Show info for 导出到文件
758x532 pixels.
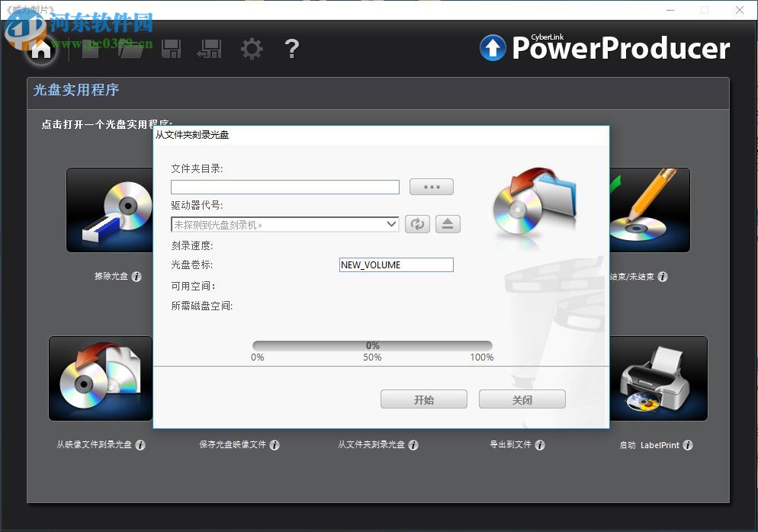540,445
